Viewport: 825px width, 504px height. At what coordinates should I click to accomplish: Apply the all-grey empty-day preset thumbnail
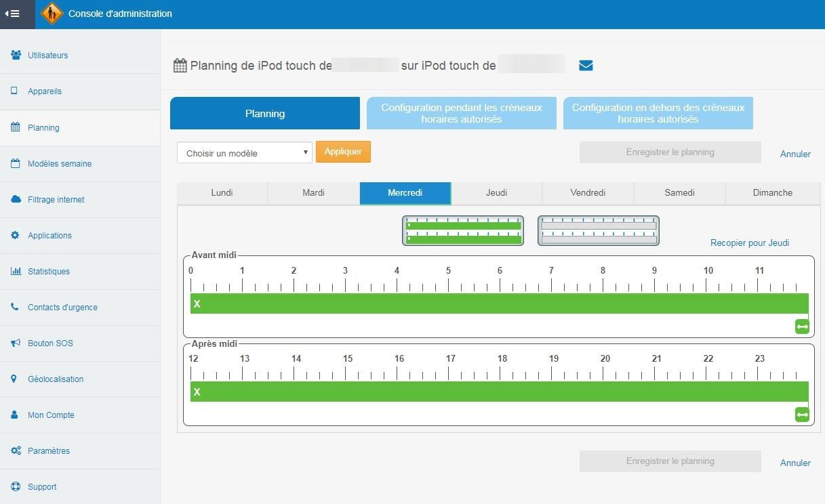pyautogui.click(x=598, y=230)
